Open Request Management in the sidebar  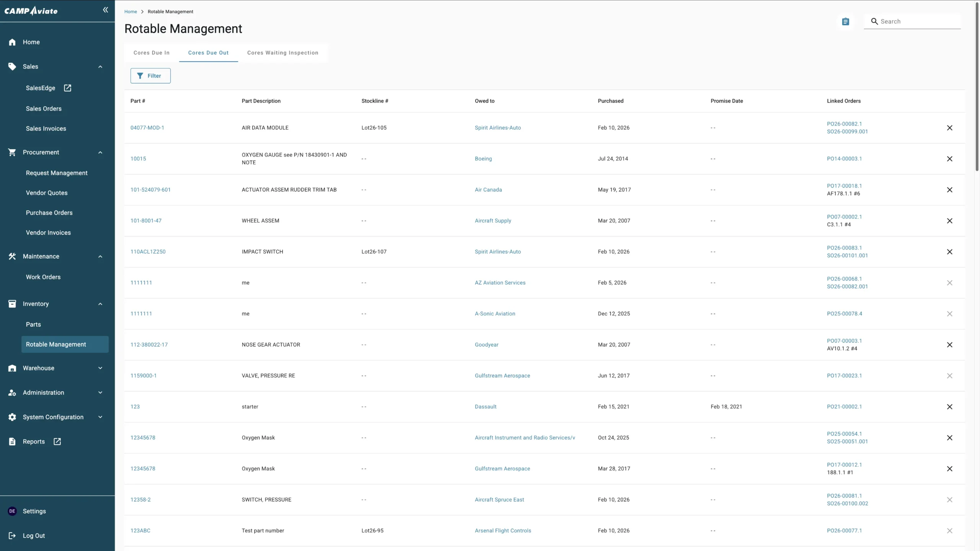click(x=57, y=173)
